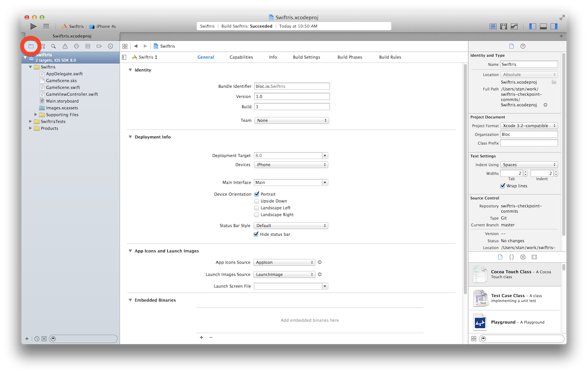Screen dimensions: 588x374
Task: Add a new tab with plus button
Action: coord(561,36)
